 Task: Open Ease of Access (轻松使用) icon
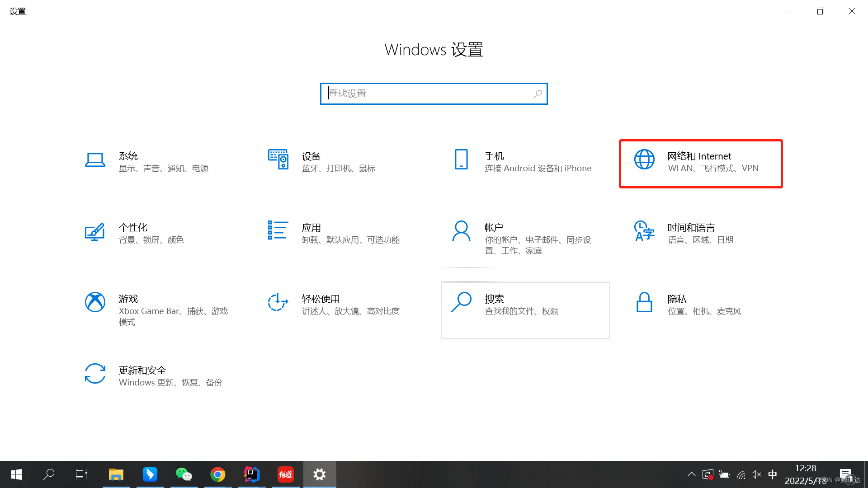(278, 302)
